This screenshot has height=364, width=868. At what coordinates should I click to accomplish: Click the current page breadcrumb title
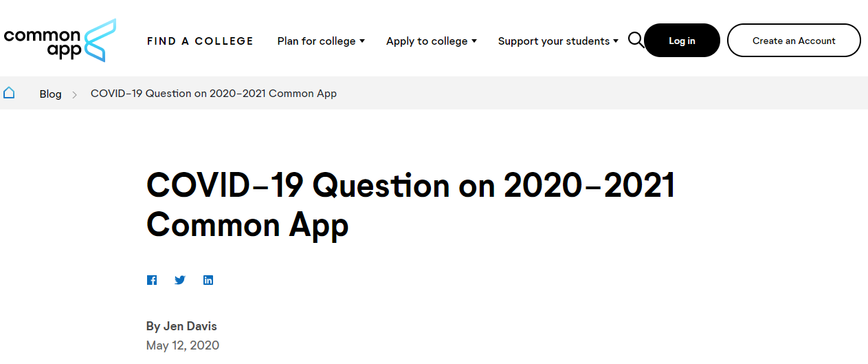214,94
